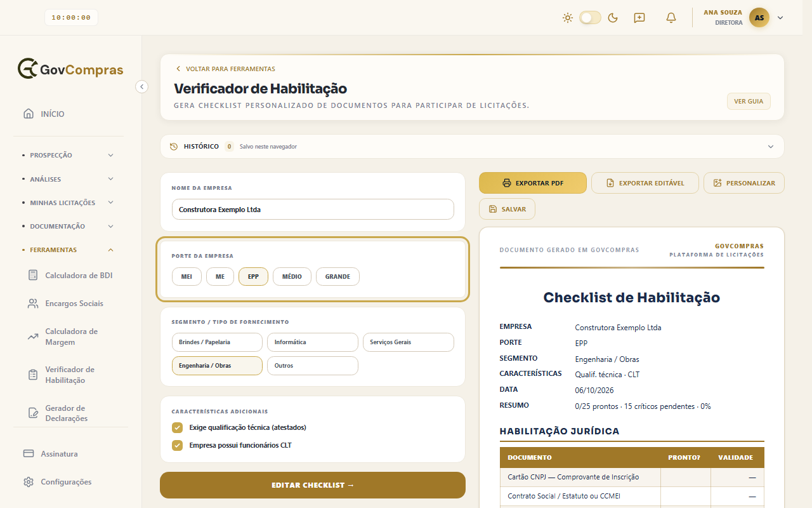Click the moon dark-mode icon

pos(613,18)
